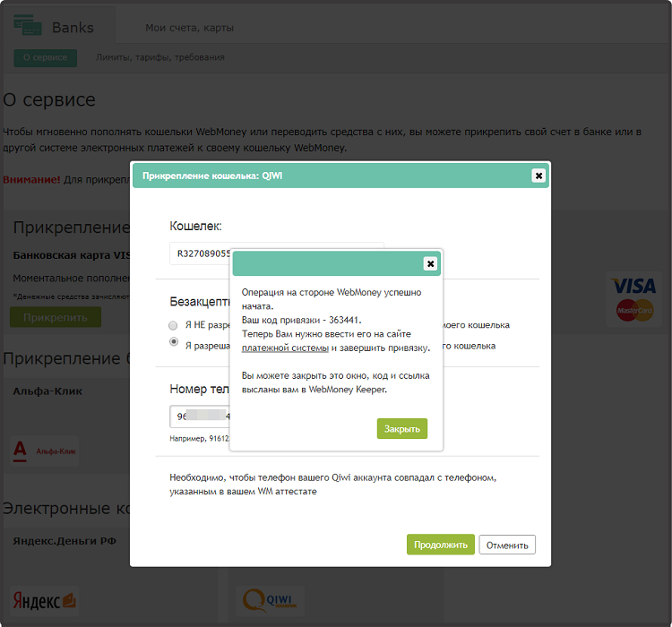The width and height of the screenshot is (672, 627).
Task: Click the Banks logo icon
Action: coord(28,25)
